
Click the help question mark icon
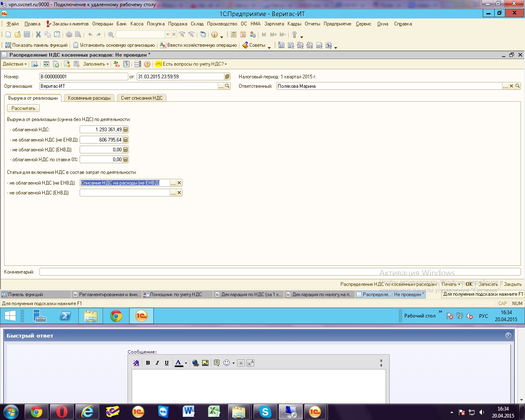[147, 64]
